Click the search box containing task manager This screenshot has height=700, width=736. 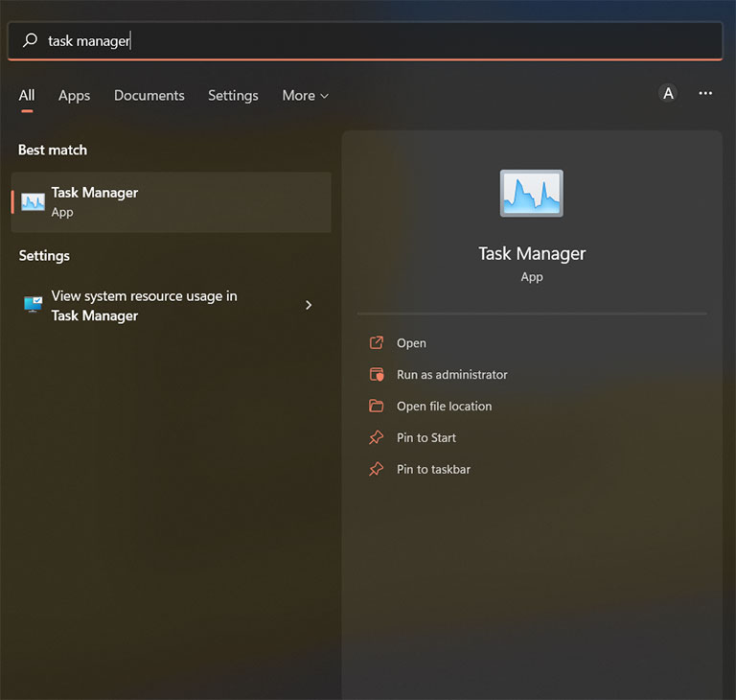[365, 40]
